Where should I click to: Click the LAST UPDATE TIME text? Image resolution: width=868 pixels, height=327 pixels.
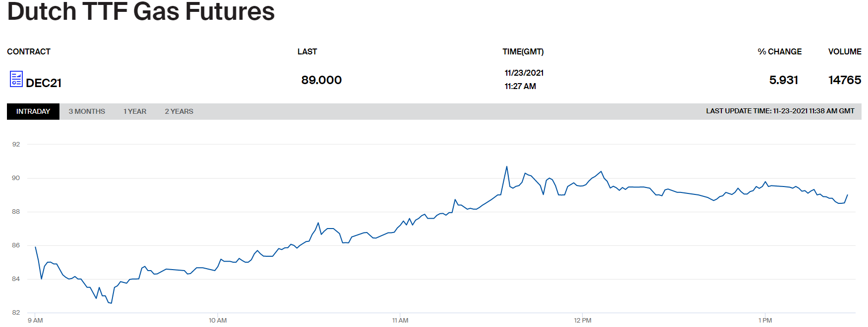point(780,111)
